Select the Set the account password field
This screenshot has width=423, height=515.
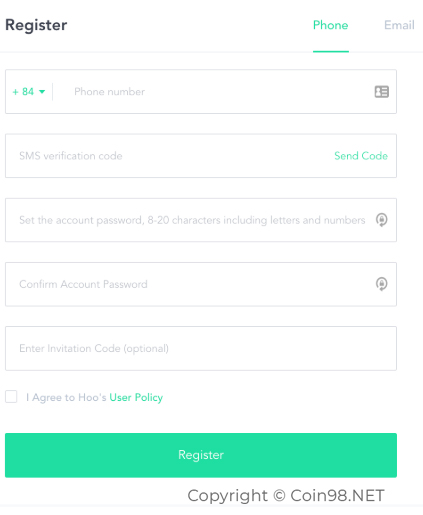201,220
